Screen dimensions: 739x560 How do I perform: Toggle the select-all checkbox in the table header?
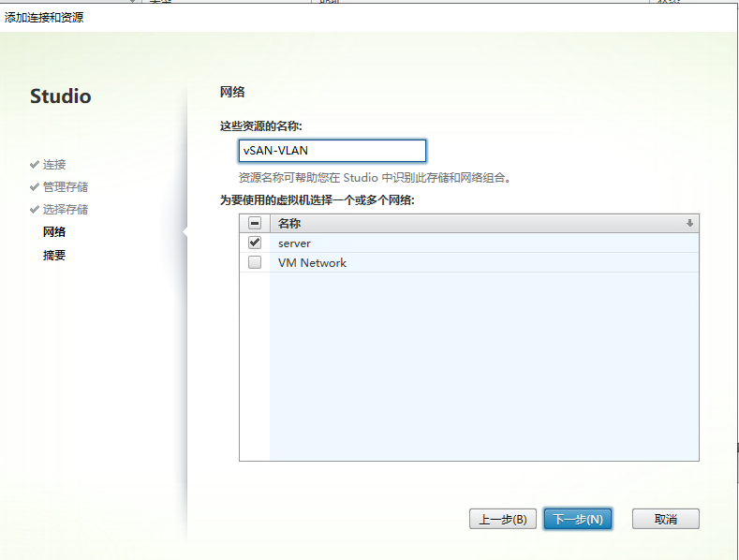coord(255,224)
